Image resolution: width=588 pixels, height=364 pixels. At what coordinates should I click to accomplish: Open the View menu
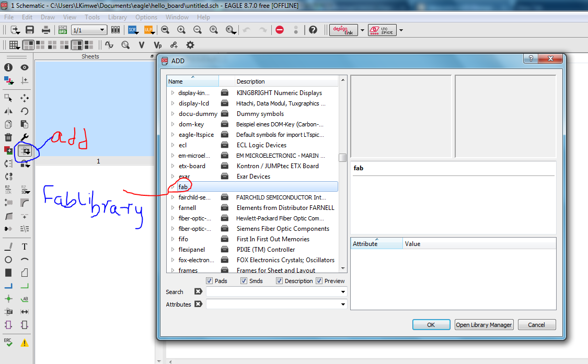tap(70, 17)
